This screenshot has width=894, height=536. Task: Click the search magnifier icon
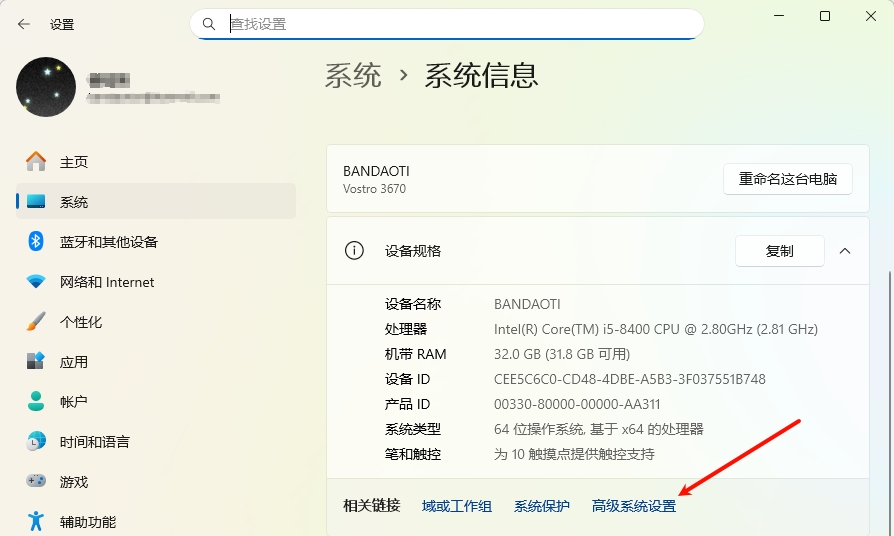(209, 24)
